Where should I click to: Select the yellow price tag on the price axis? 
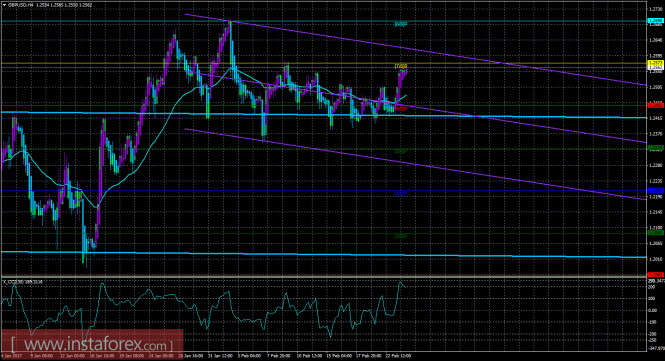coord(656,63)
